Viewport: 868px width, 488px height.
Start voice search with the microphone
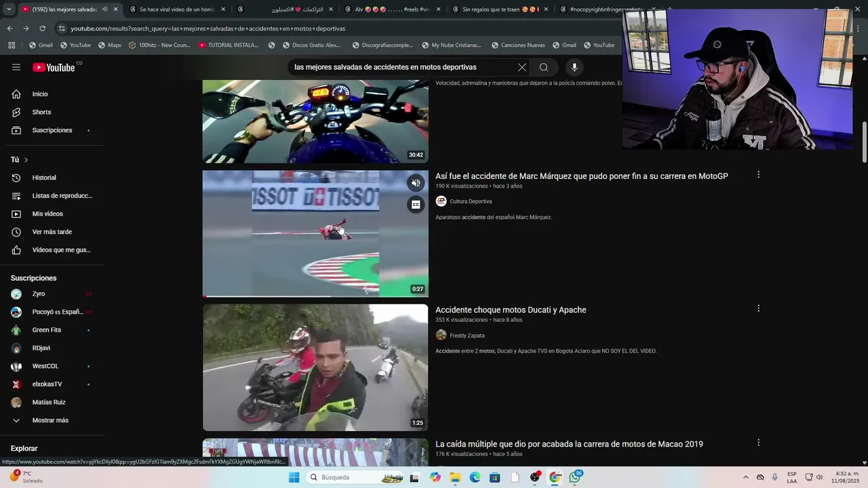click(574, 67)
